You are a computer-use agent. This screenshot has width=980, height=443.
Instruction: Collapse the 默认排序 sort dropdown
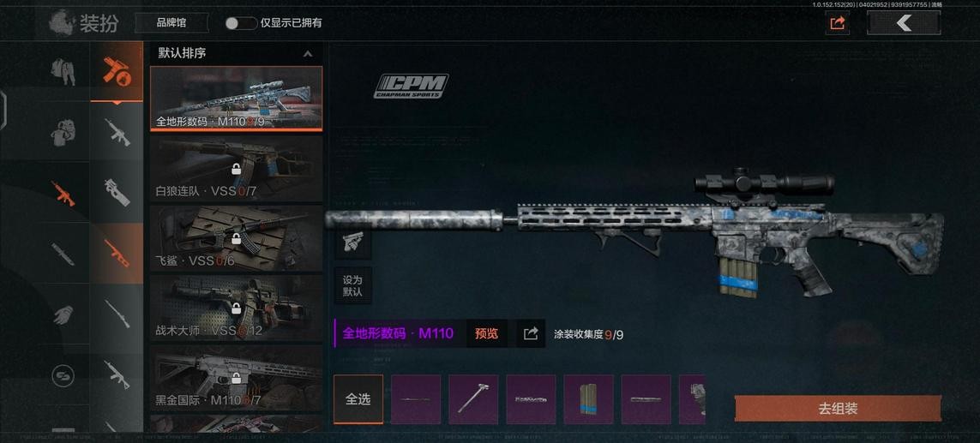click(x=308, y=54)
